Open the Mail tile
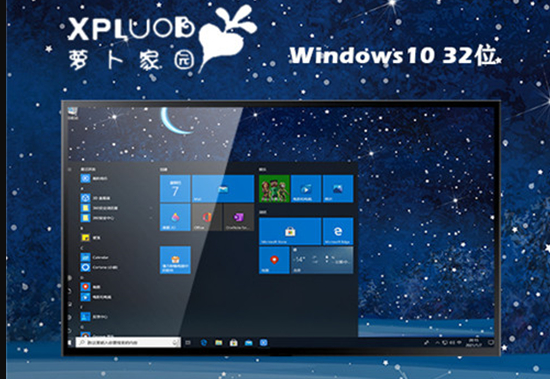The image size is (550, 379). (223, 189)
